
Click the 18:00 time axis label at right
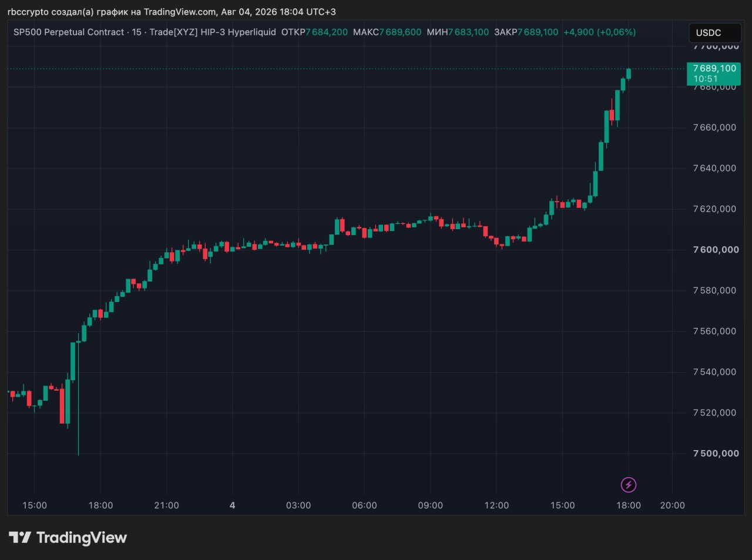point(629,505)
